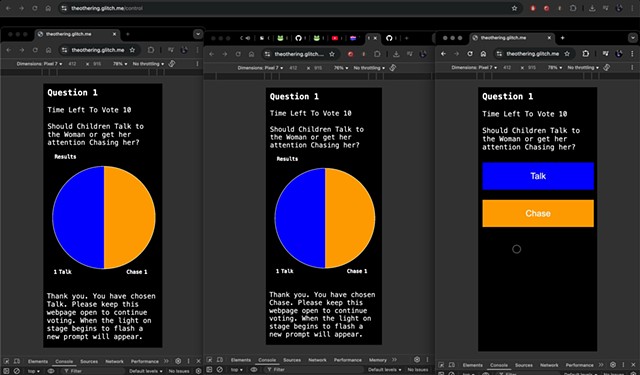Reload page in middle browser window

(238, 54)
